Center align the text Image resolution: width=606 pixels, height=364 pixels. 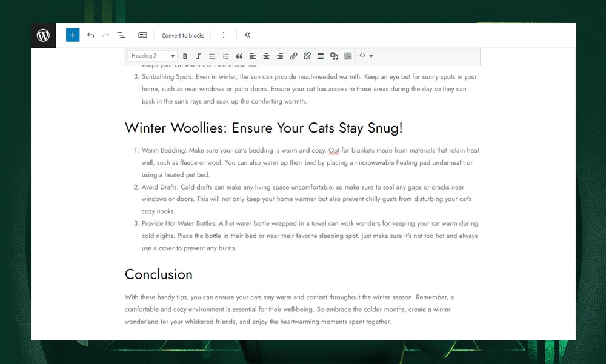pyautogui.click(x=266, y=56)
